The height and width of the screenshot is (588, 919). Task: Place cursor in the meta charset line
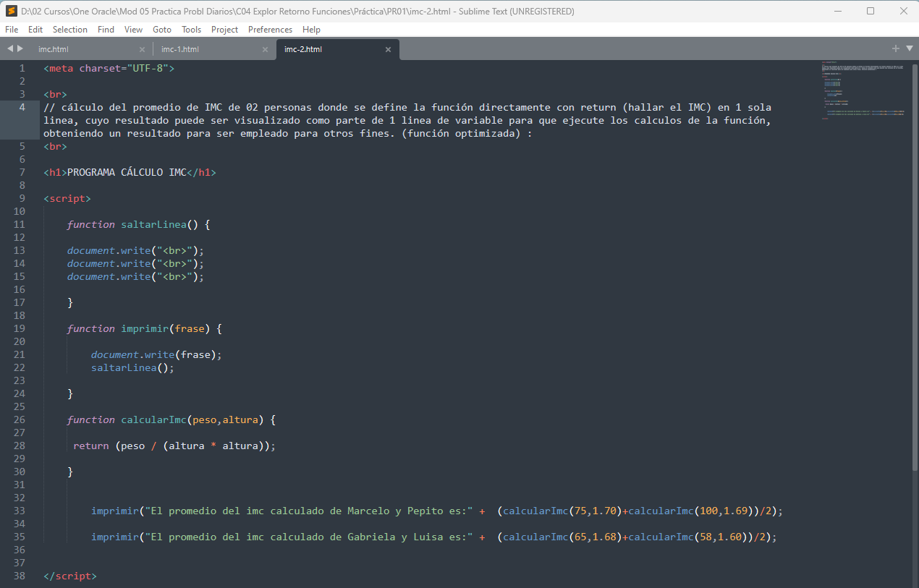coord(109,68)
